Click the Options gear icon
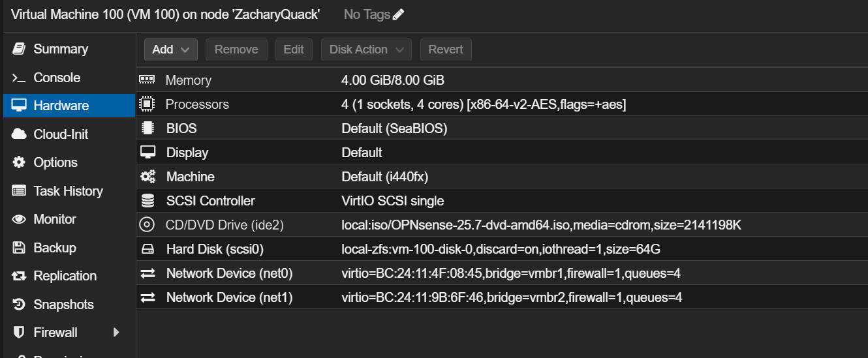 tap(20, 162)
